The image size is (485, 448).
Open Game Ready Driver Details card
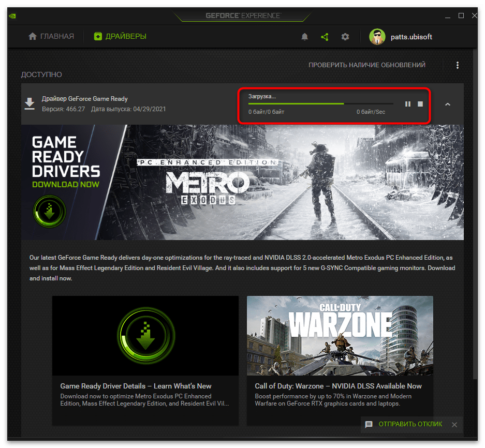tap(145, 360)
